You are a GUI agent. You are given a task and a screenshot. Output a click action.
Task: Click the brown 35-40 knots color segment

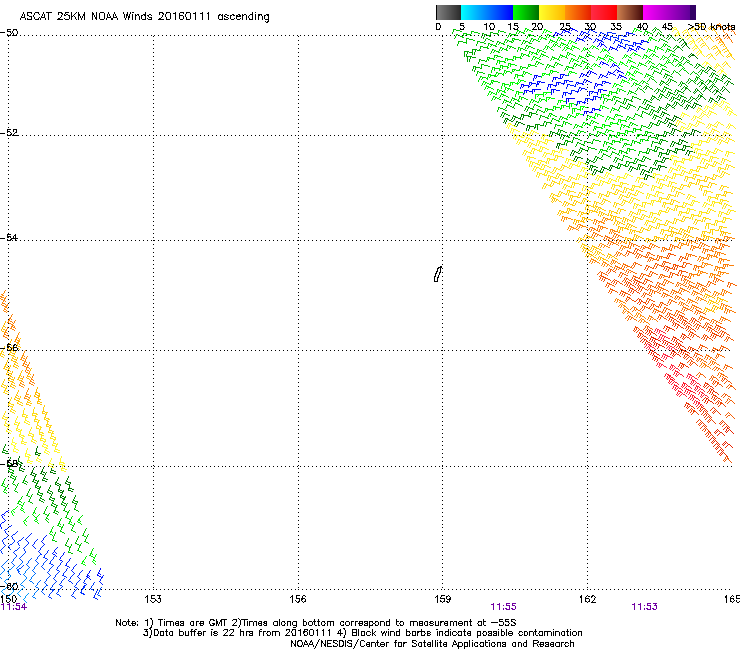point(630,12)
